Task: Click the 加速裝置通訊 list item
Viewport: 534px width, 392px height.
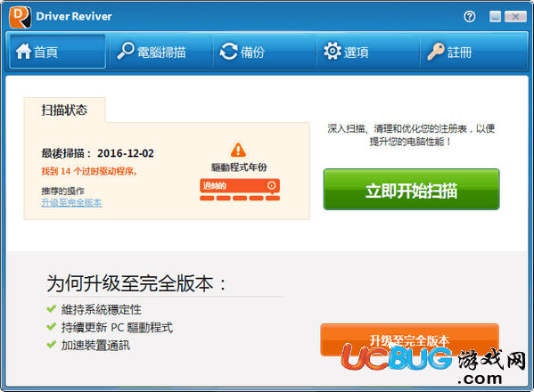Action: tap(95, 346)
